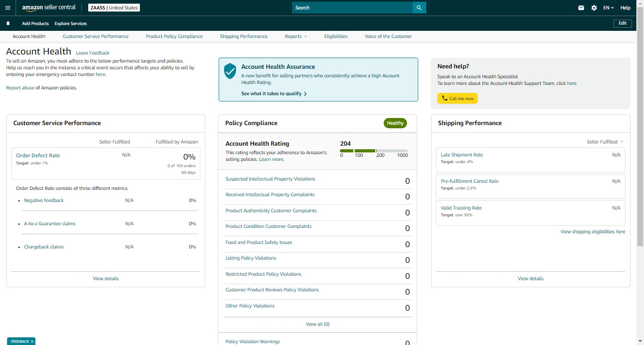This screenshot has width=644, height=345.
Task: Click the Report abuse link
Action: (20, 88)
